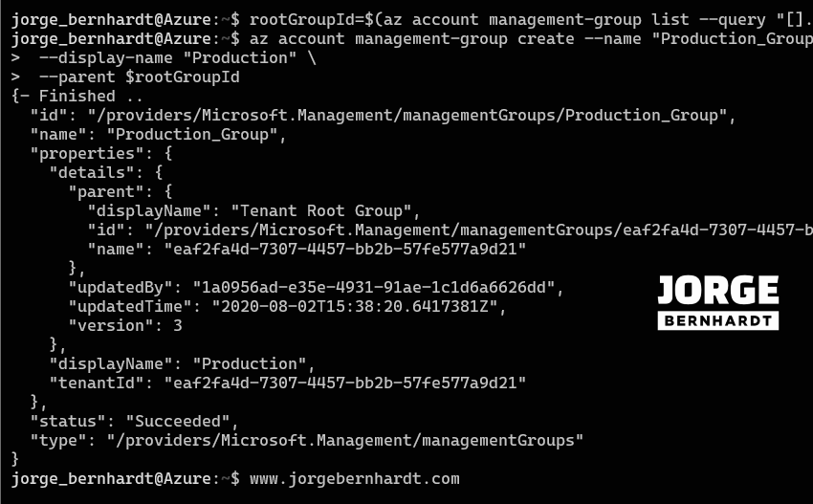Click the Jorge Bernhardt logo
This screenshot has height=504, width=813.
[718, 302]
